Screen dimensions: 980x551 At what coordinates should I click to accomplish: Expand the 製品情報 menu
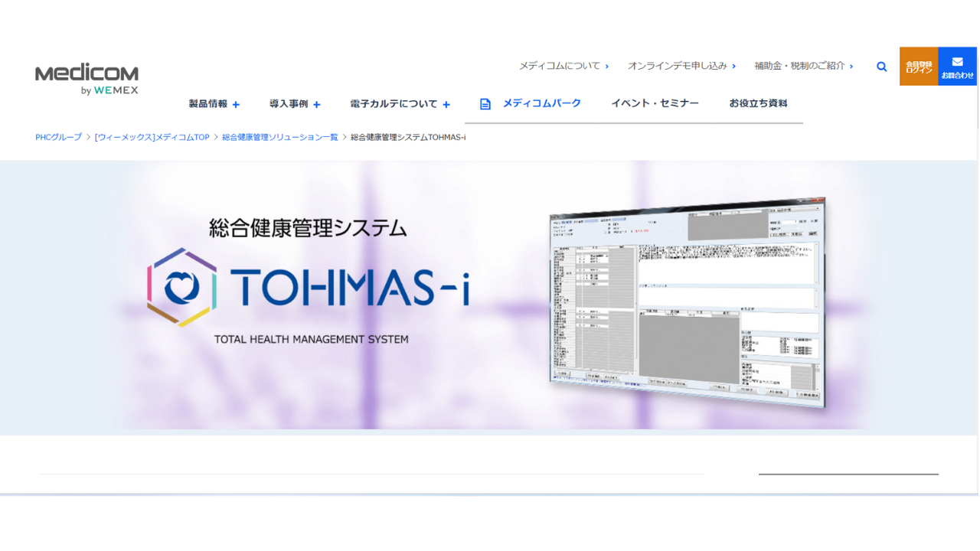pos(214,104)
